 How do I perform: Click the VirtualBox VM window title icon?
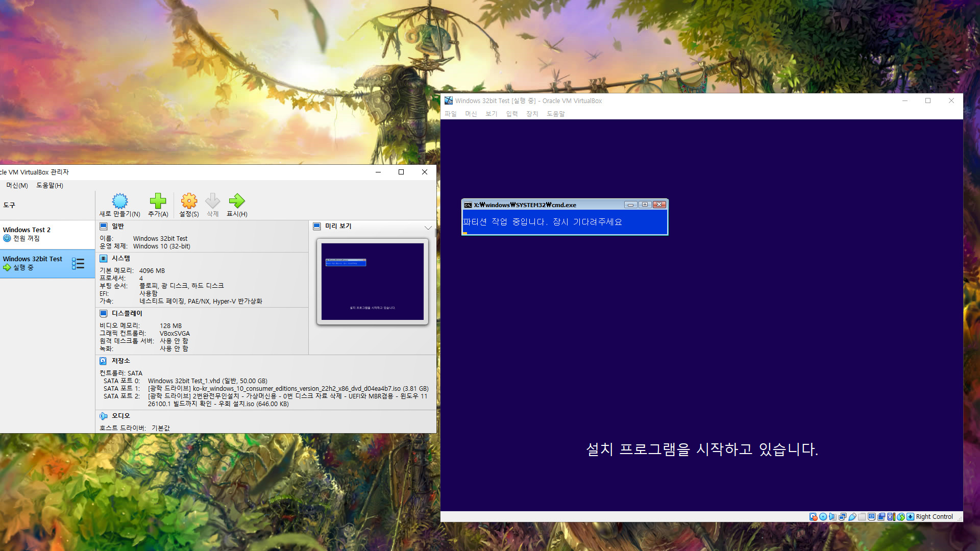449,101
